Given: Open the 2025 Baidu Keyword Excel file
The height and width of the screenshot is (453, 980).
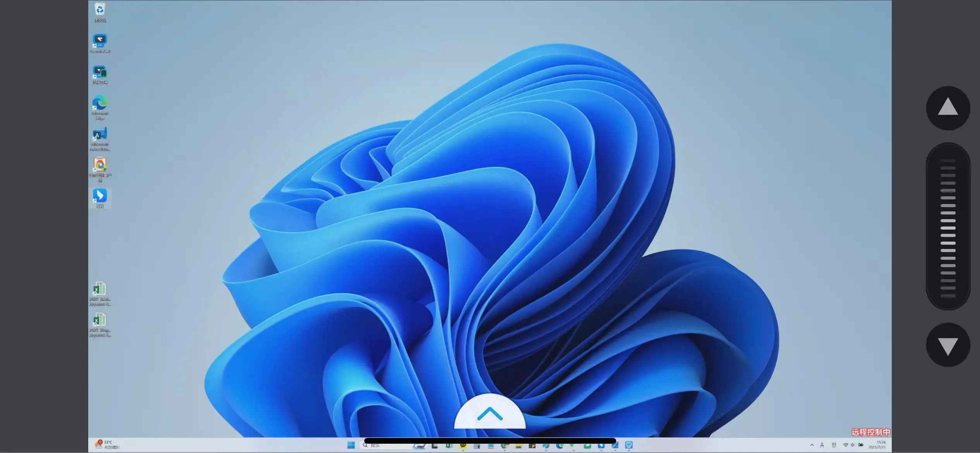Looking at the screenshot, I should (100, 294).
